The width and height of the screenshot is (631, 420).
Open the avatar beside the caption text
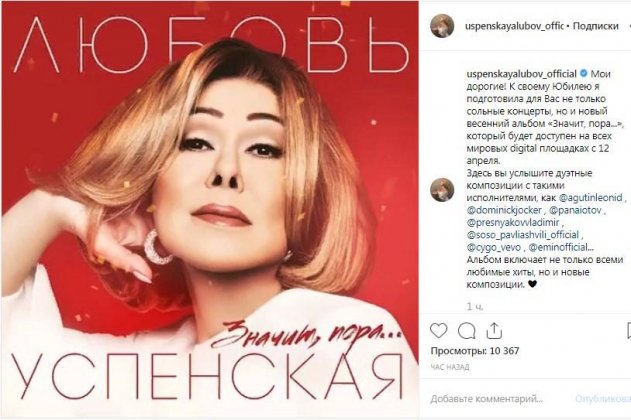pos(442,189)
